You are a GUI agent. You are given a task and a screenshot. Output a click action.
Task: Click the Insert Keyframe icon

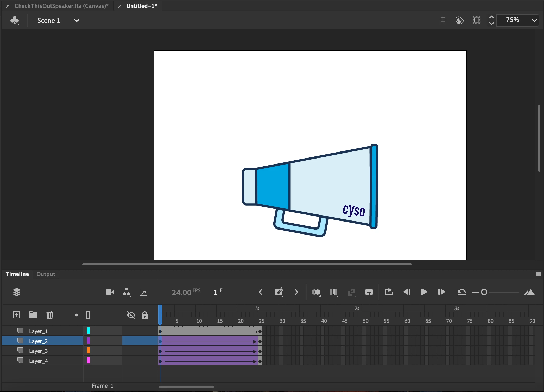pos(279,292)
